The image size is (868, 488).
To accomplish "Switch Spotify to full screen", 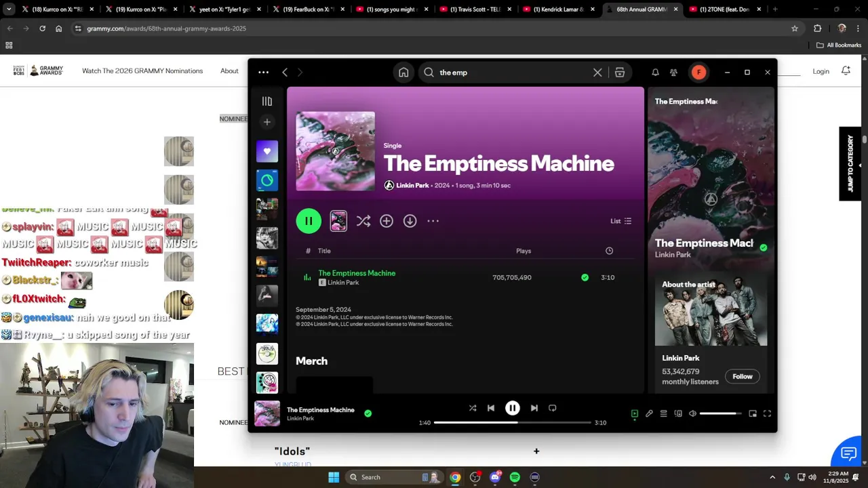I will click(x=768, y=413).
